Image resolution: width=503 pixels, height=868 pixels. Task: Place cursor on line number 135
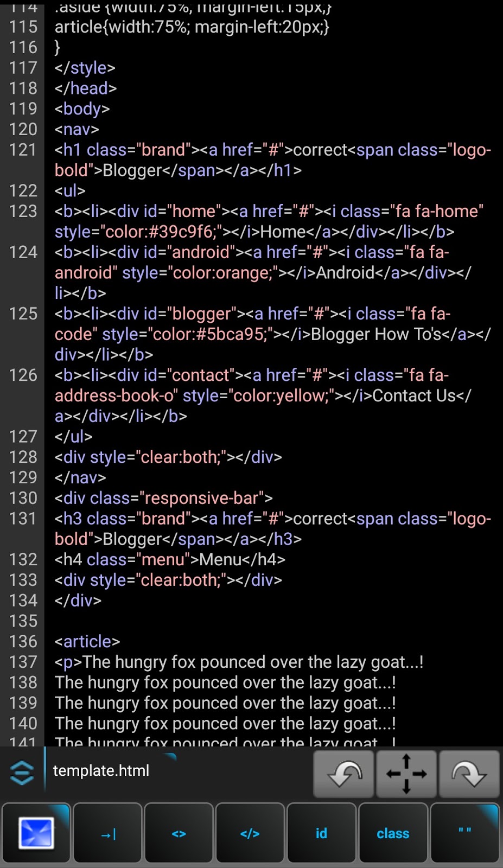pos(23,621)
